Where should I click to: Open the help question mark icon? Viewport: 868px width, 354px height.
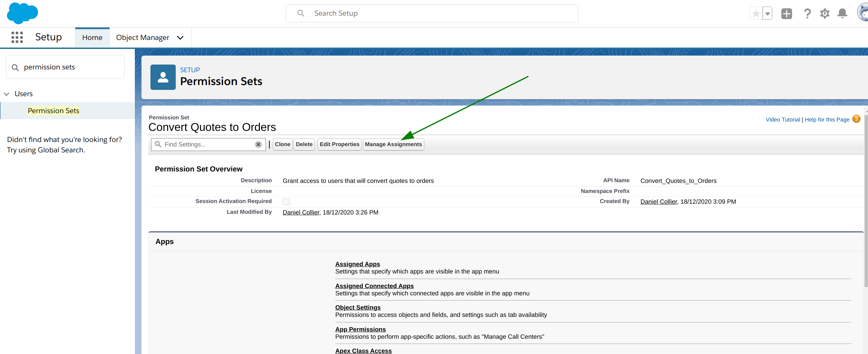(807, 14)
